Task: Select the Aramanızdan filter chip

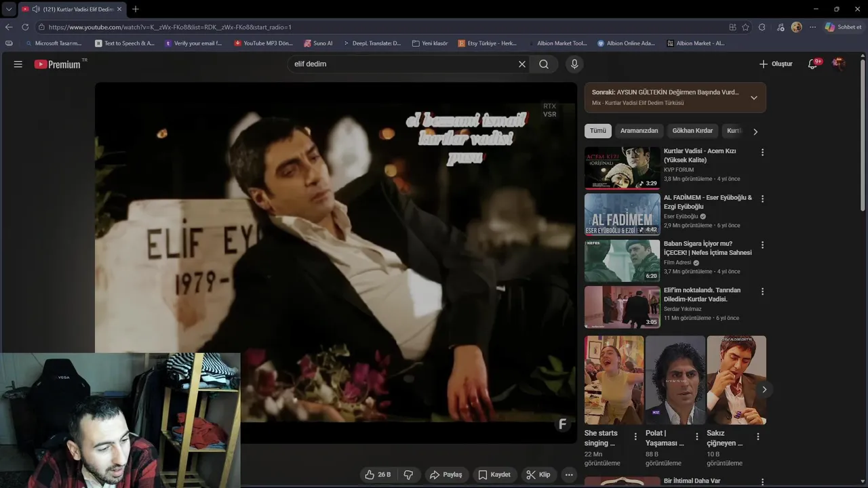Action: click(639, 131)
